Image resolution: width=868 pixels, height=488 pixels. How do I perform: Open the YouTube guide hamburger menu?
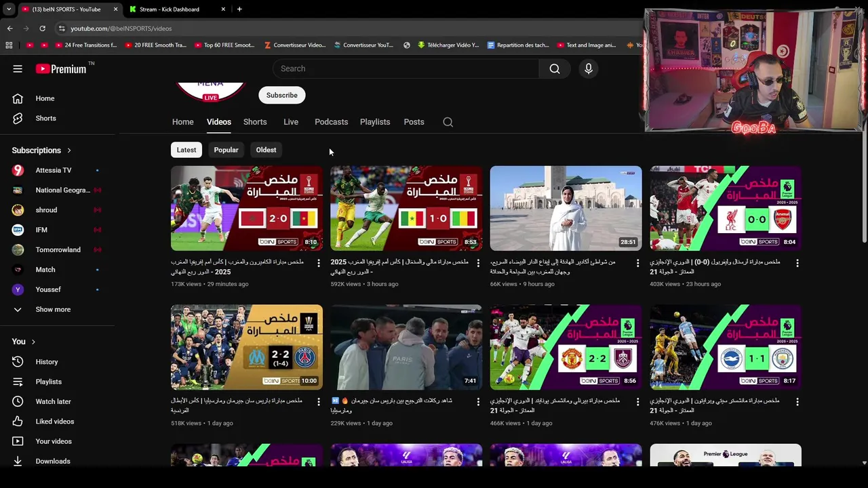pos(18,68)
